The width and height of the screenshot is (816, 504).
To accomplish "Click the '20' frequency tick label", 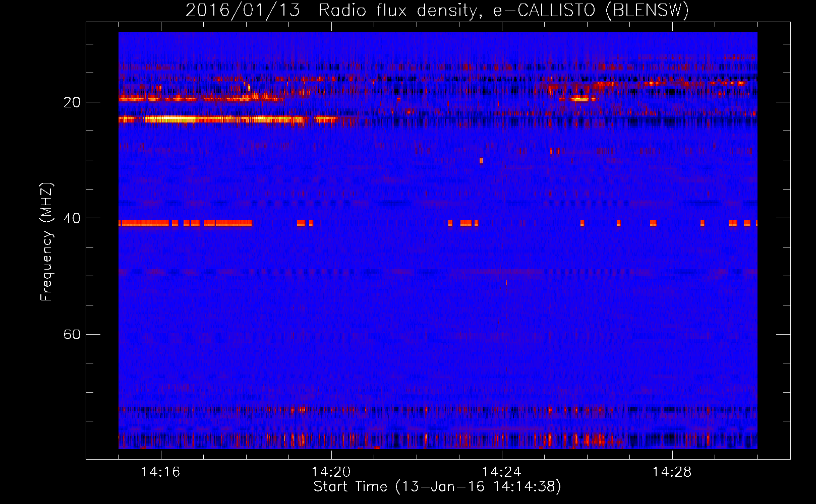I will point(72,102).
